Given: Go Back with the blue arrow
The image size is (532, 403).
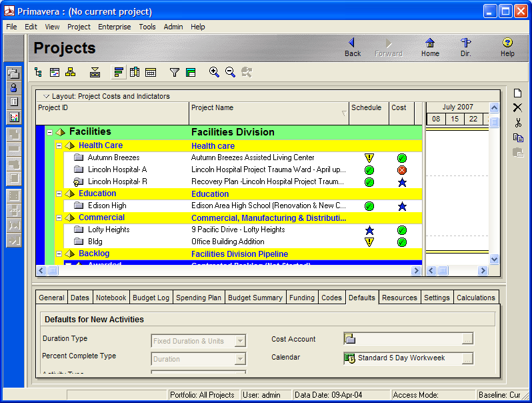Looking at the screenshot, I should coord(353,47).
